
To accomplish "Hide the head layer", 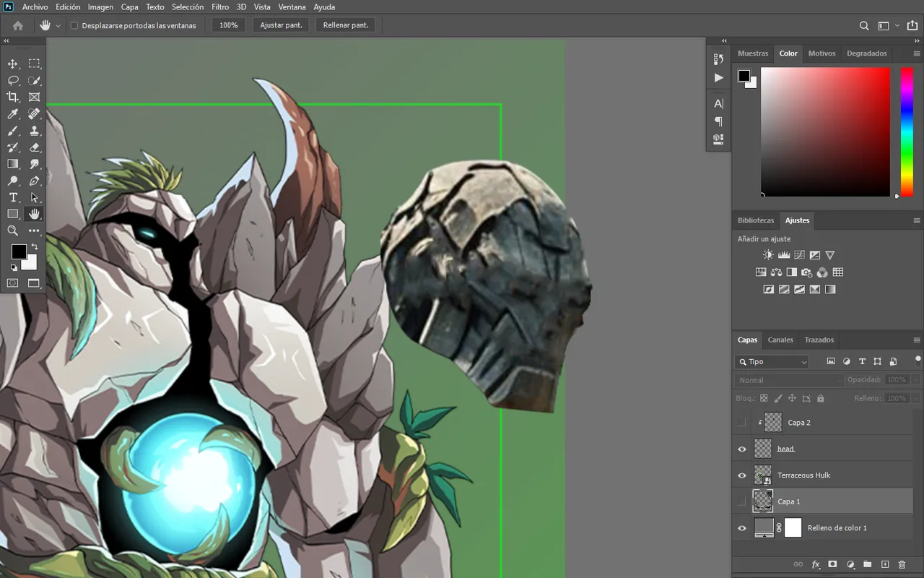I will point(742,449).
